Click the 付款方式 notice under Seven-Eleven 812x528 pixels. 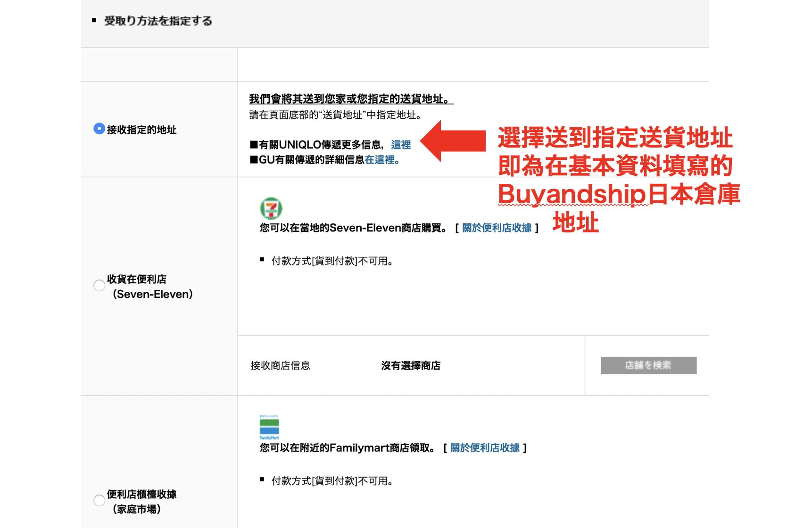click(332, 261)
